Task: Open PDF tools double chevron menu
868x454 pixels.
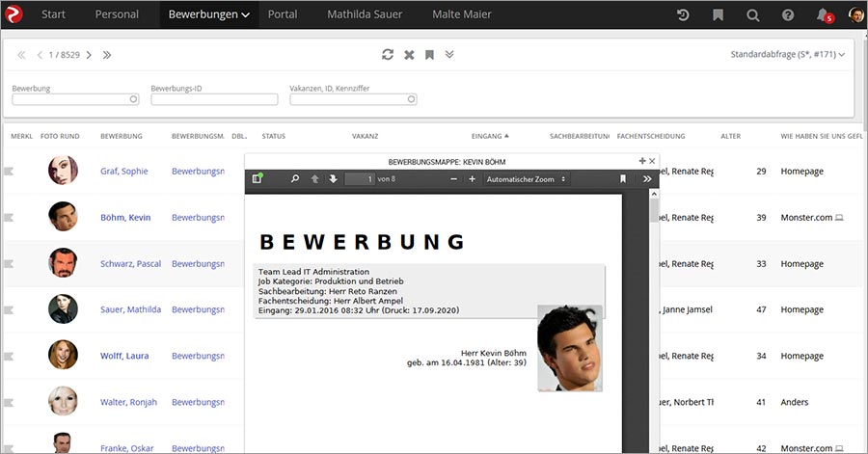Action: [x=647, y=178]
